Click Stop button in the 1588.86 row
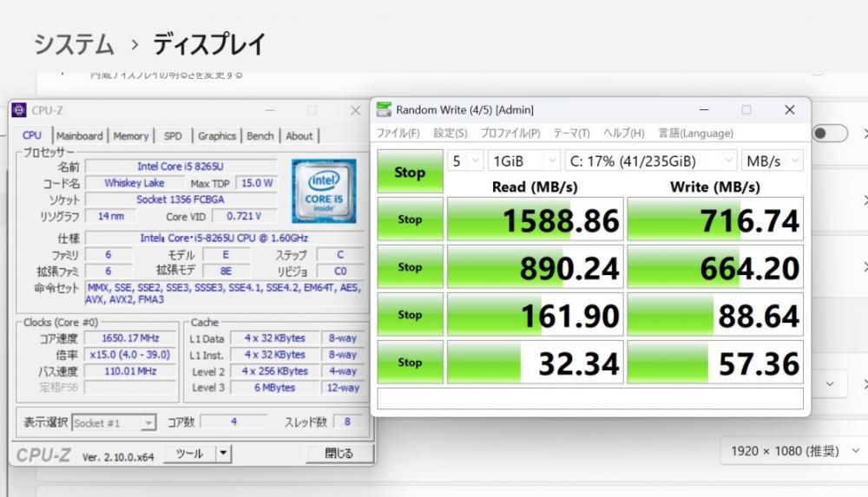Screen dimensions: 868x497 click(411, 219)
